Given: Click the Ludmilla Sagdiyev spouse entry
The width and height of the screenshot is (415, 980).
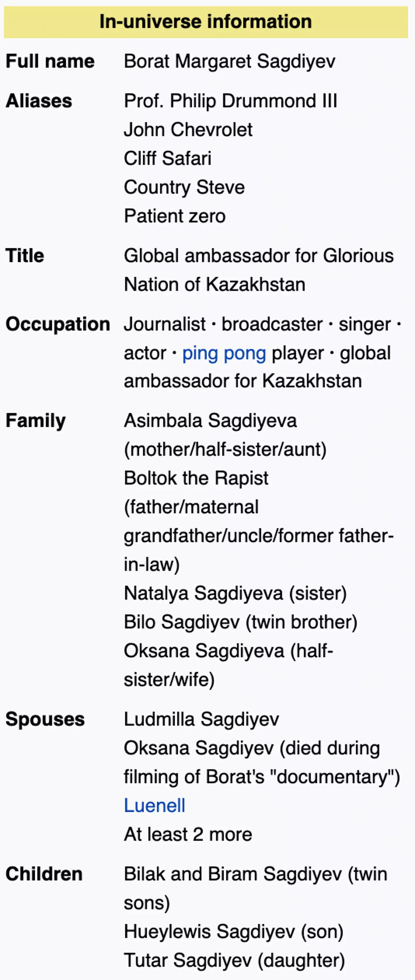Looking at the screenshot, I should [201, 719].
